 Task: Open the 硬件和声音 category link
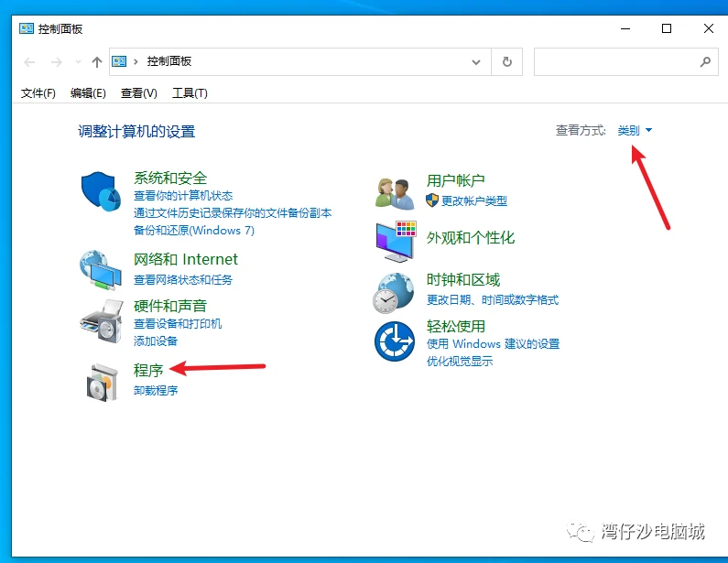click(170, 306)
